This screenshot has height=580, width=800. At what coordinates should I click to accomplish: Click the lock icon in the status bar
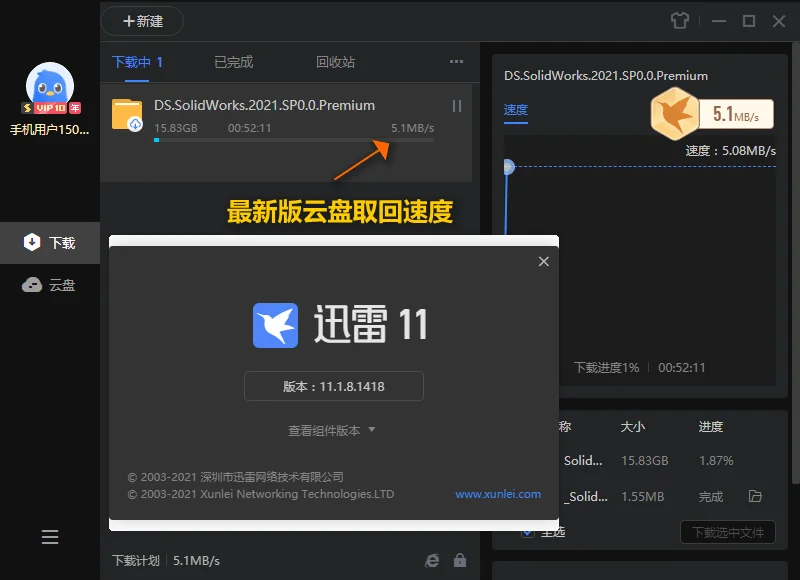461,560
